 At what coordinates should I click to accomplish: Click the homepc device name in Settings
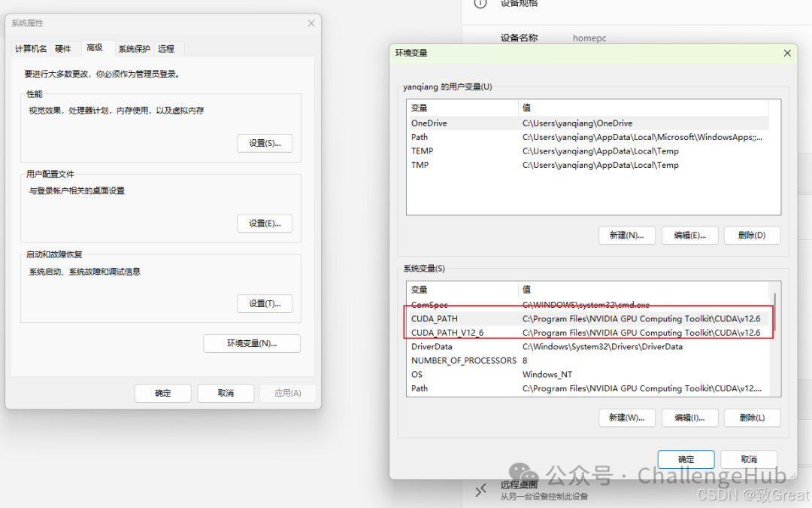[589, 38]
